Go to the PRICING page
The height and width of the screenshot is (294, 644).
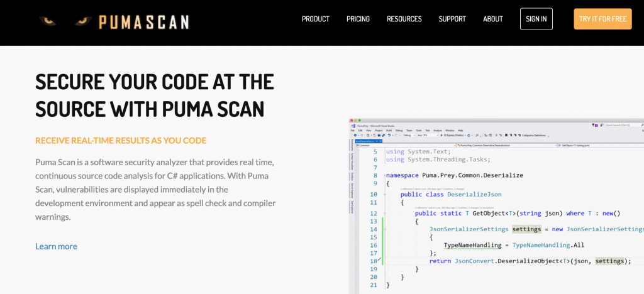click(358, 19)
